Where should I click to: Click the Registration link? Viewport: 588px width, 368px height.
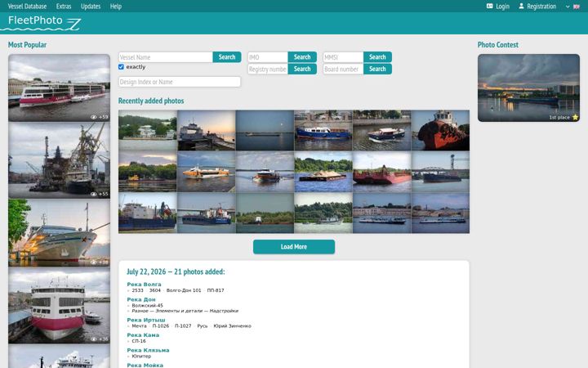tap(537, 6)
